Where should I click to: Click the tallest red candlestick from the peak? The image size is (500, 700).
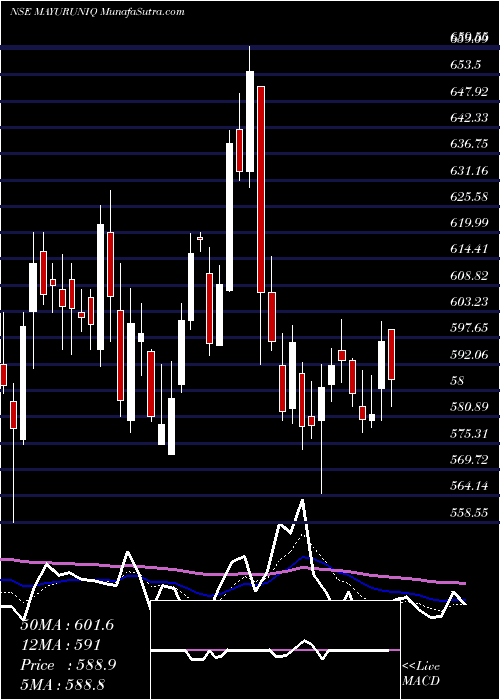[x=261, y=189]
